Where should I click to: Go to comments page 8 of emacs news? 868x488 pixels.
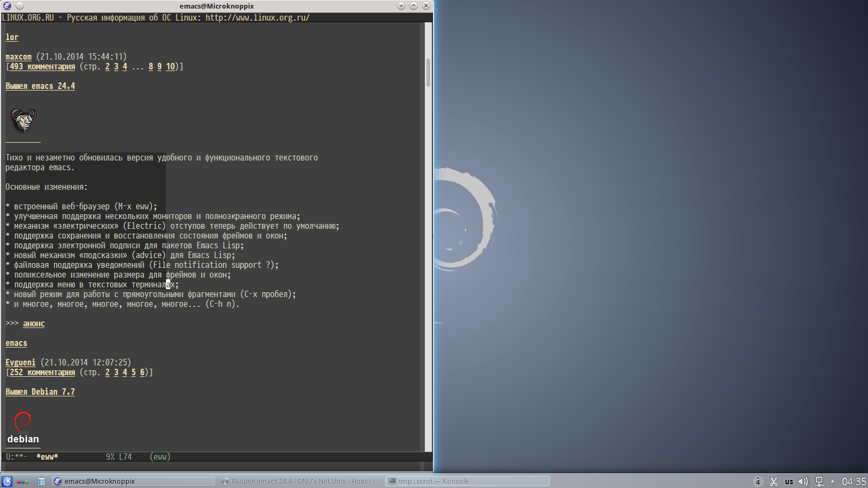pyautogui.click(x=151, y=66)
